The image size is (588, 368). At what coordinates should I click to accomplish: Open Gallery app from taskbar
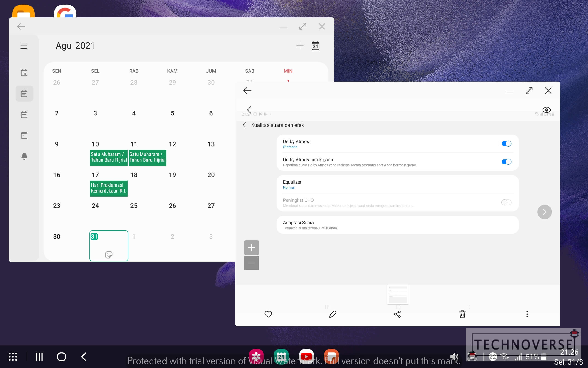pyautogui.click(x=256, y=356)
